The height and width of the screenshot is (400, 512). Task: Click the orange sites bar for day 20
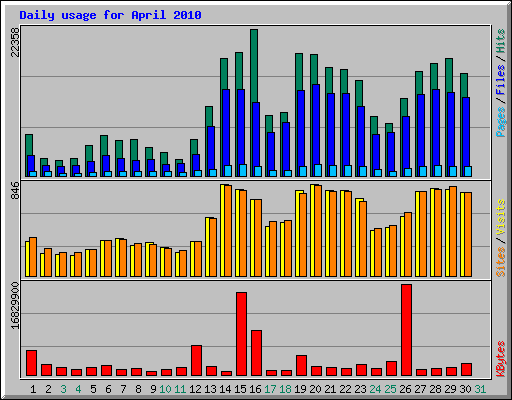[x=318, y=231]
